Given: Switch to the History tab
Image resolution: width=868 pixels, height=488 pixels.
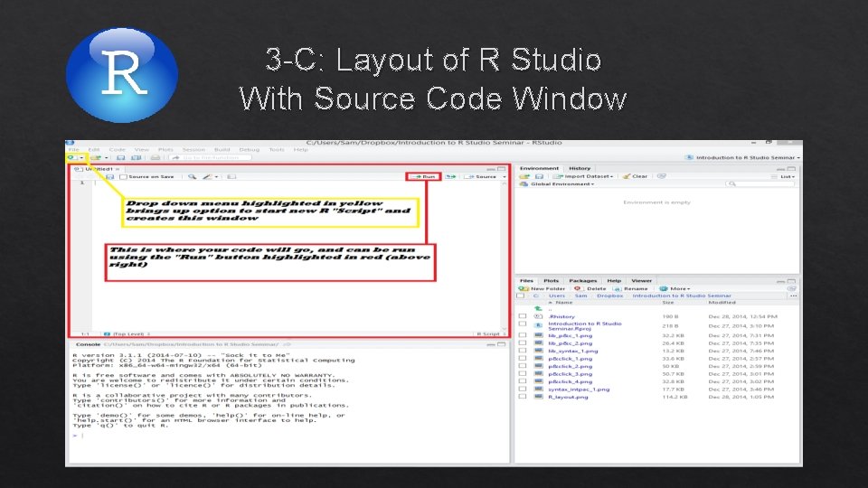Looking at the screenshot, I should (580, 168).
